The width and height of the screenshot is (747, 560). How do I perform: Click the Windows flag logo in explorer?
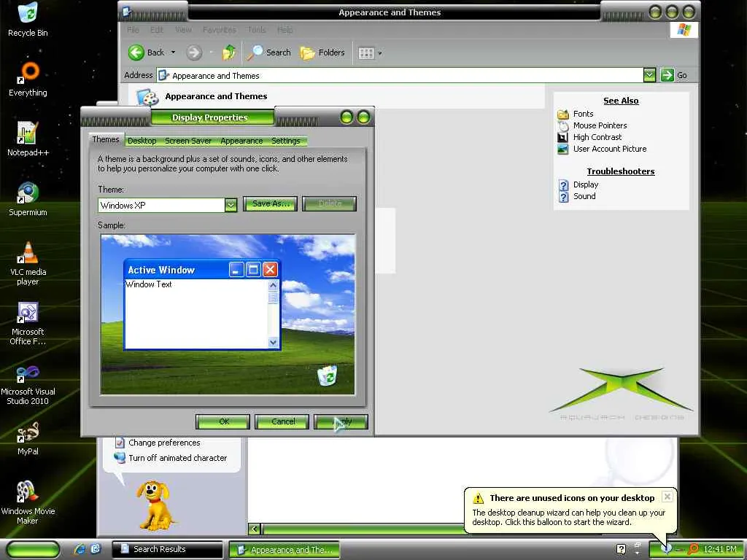click(684, 30)
